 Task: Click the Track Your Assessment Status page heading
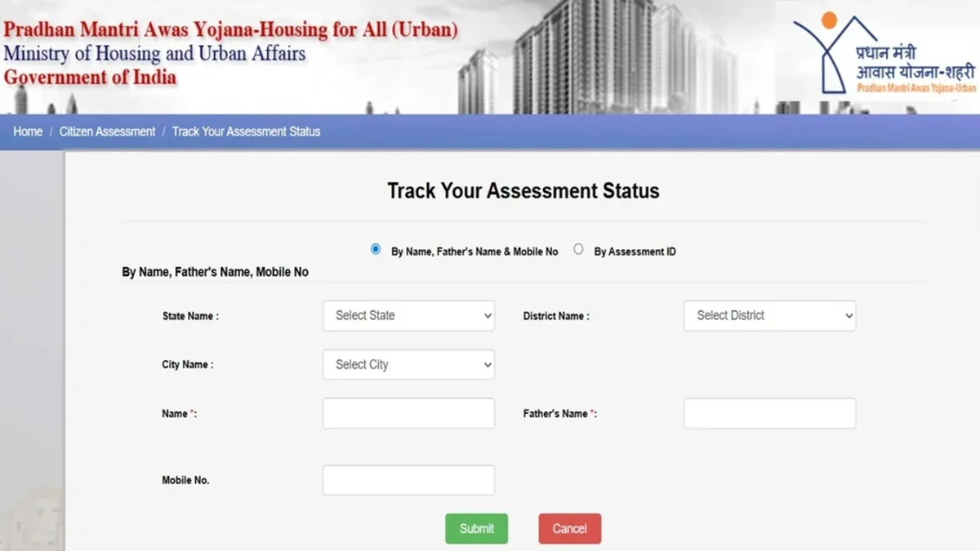point(522,191)
